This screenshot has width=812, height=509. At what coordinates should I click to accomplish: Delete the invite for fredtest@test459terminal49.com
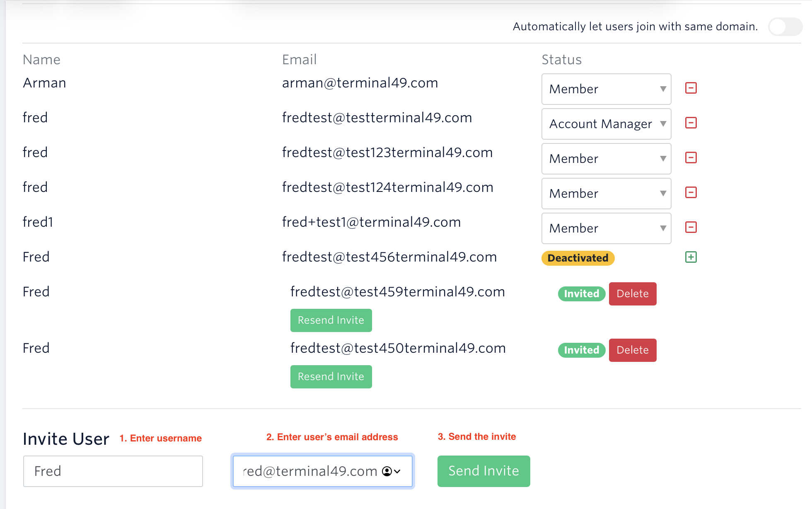click(633, 294)
